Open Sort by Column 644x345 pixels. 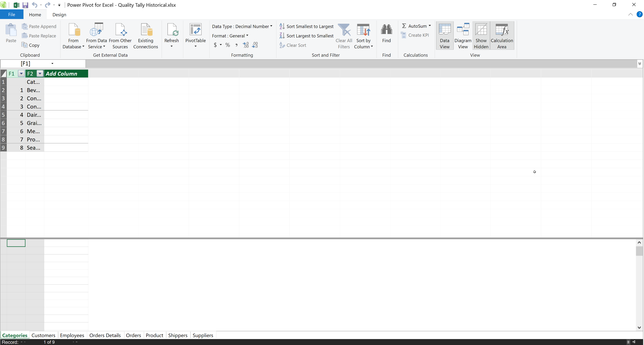[x=363, y=36]
